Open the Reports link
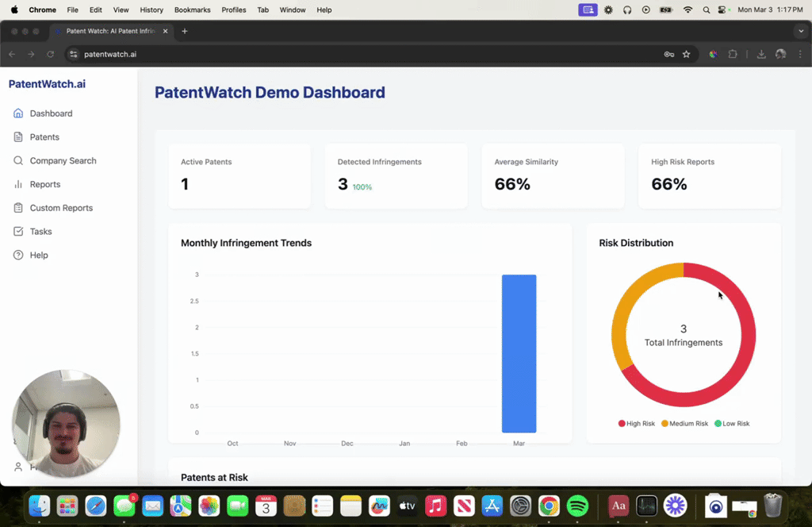 tap(45, 184)
